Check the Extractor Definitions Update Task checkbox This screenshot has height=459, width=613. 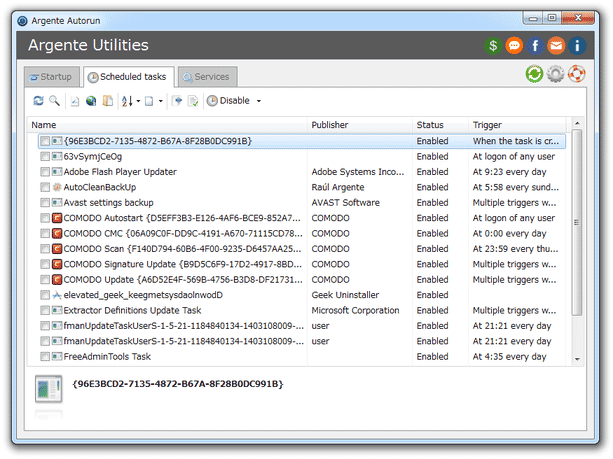pos(45,311)
